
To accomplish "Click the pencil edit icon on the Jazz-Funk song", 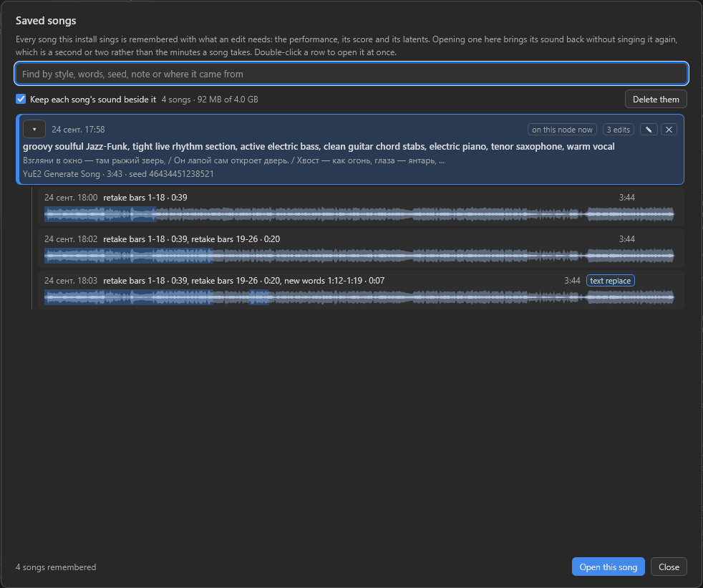I will click(x=649, y=130).
